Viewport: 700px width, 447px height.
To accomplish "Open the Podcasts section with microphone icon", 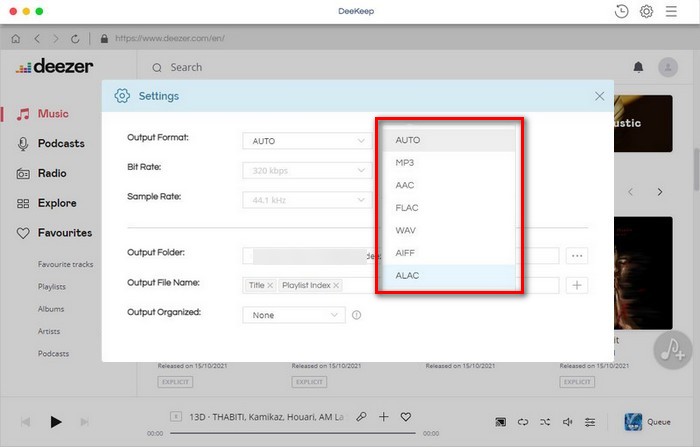I will (50, 143).
